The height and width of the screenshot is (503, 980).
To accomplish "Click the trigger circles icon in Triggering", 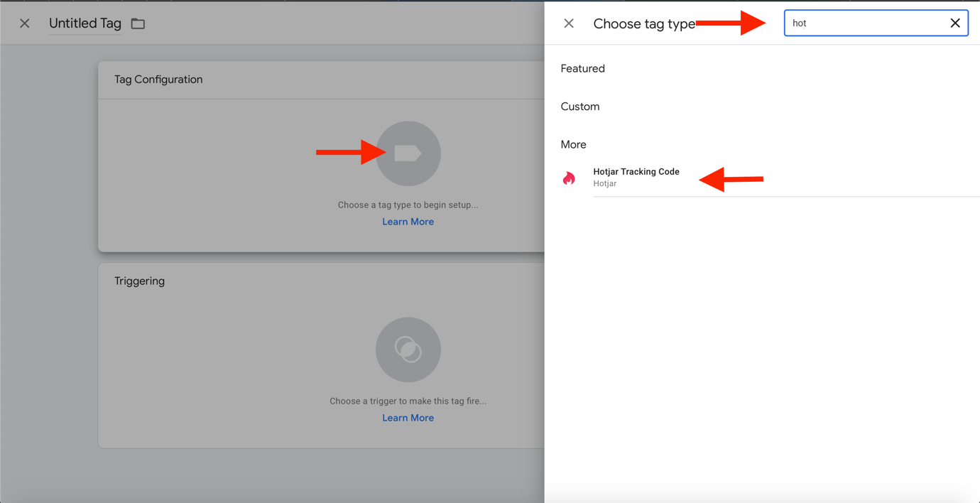I will (x=408, y=350).
